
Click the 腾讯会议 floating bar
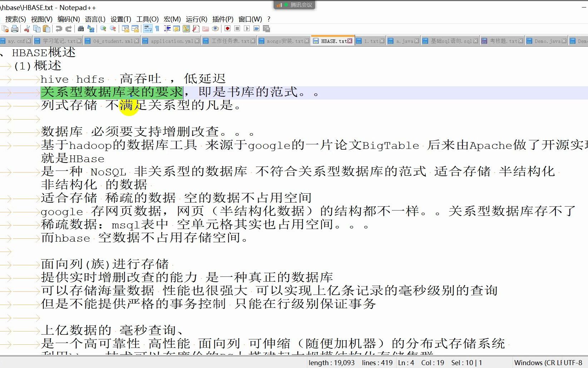pos(294,5)
